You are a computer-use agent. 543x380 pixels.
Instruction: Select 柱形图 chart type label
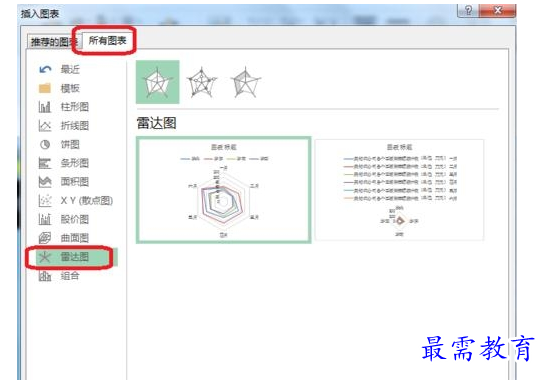(74, 107)
